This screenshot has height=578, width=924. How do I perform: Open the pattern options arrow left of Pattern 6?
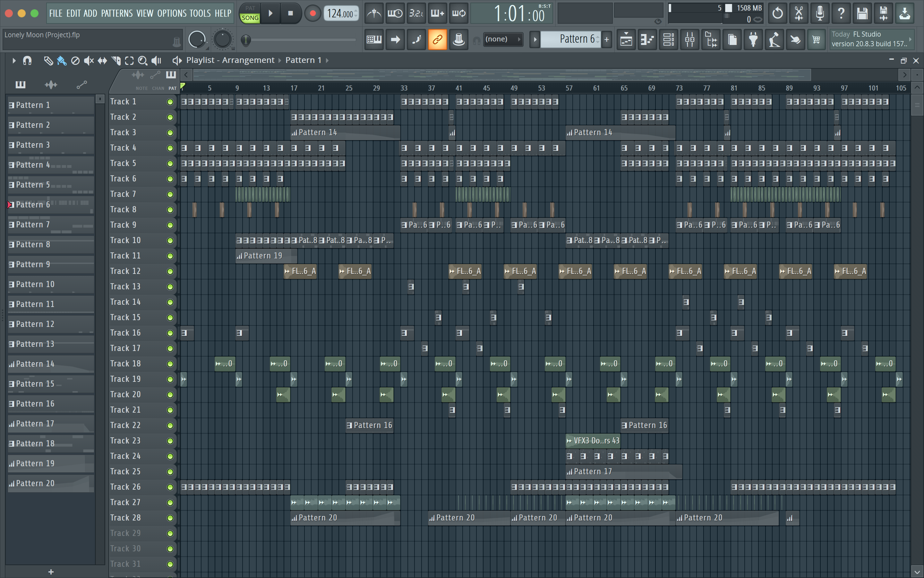tap(535, 39)
